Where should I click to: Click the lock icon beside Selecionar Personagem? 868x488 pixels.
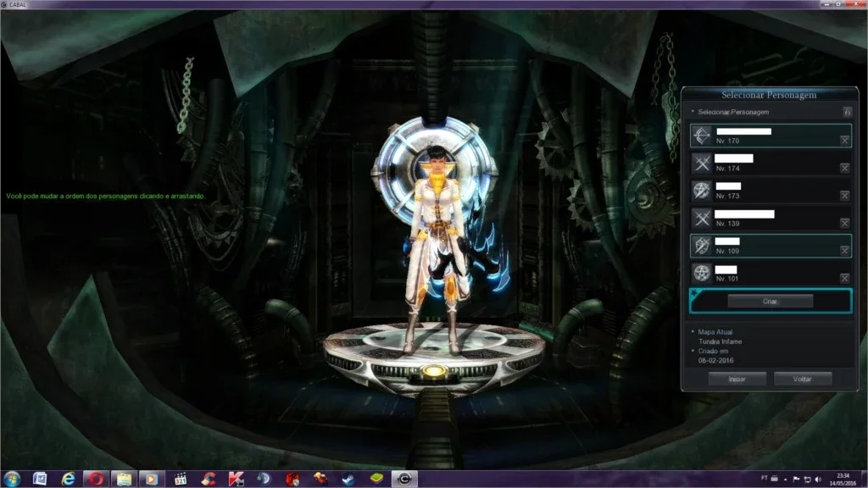(847, 112)
